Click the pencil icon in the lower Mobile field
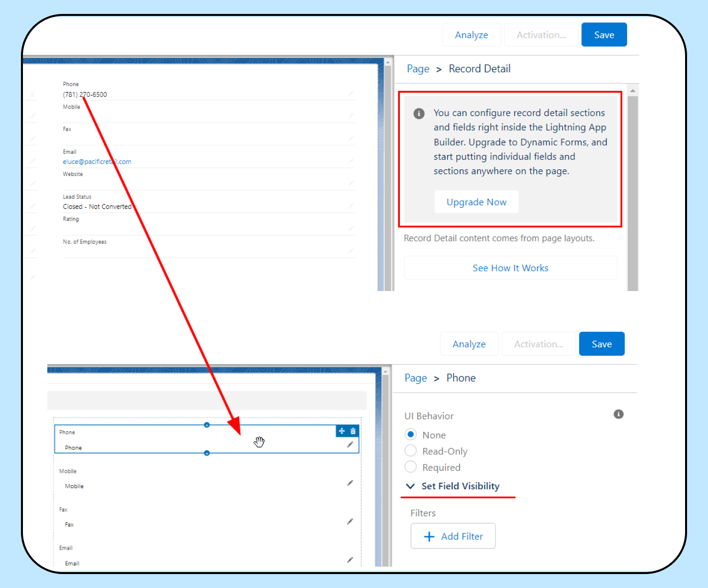Screen dimensions: 708x588 click(x=350, y=483)
